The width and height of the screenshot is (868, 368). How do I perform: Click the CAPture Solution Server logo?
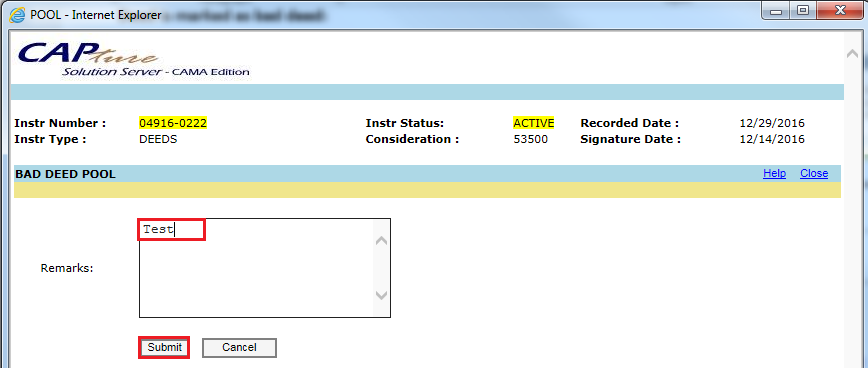pyautogui.click(x=133, y=59)
